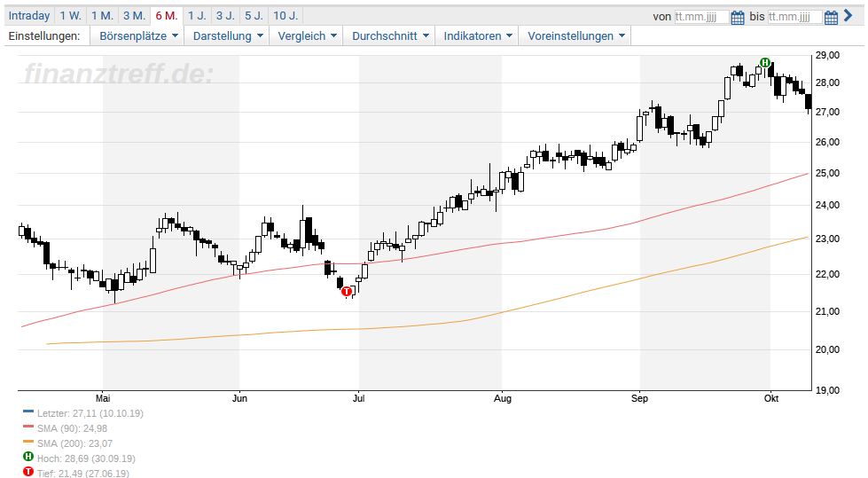Open calendar picker for 'bis' date

point(831,17)
